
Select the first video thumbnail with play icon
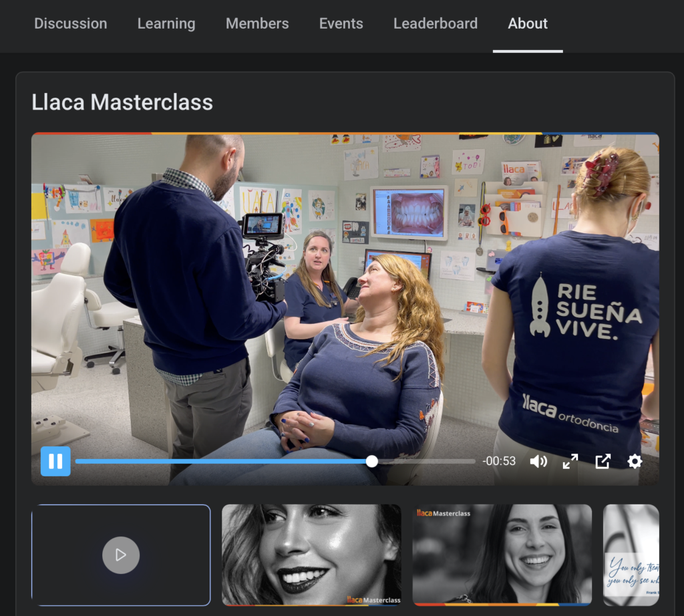coord(121,555)
